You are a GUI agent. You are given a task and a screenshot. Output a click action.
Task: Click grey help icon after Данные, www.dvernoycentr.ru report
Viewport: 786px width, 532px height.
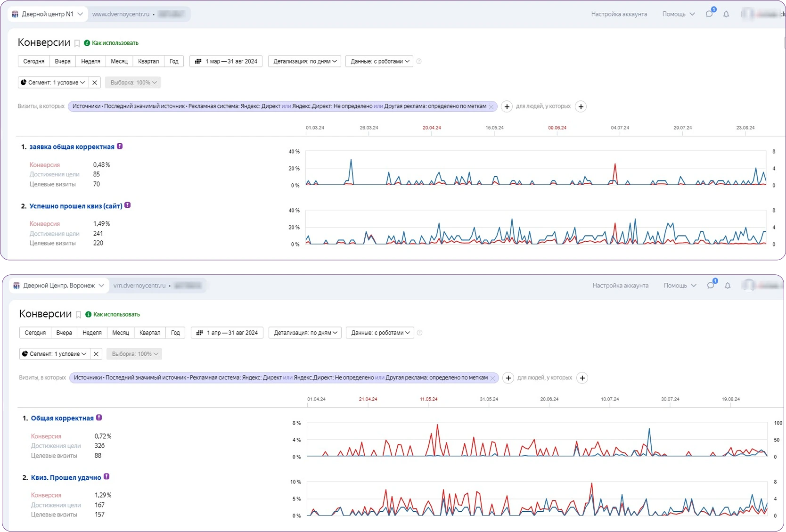point(419,61)
